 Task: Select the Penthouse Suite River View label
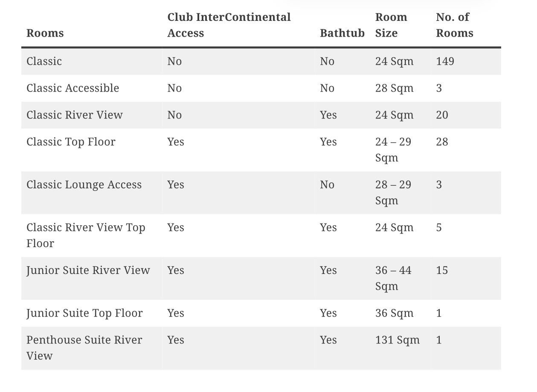click(x=84, y=348)
